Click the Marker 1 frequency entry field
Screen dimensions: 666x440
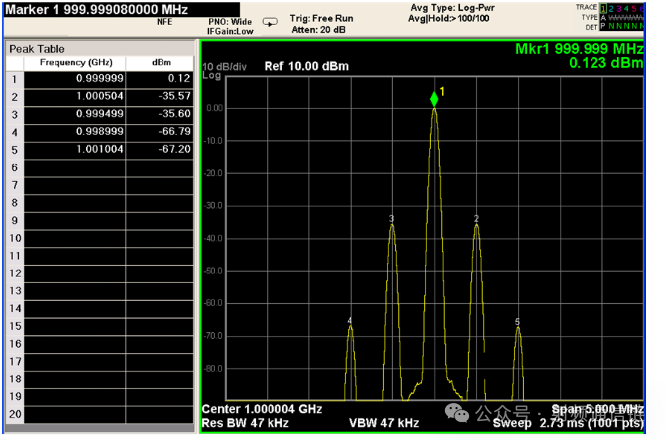point(121,9)
